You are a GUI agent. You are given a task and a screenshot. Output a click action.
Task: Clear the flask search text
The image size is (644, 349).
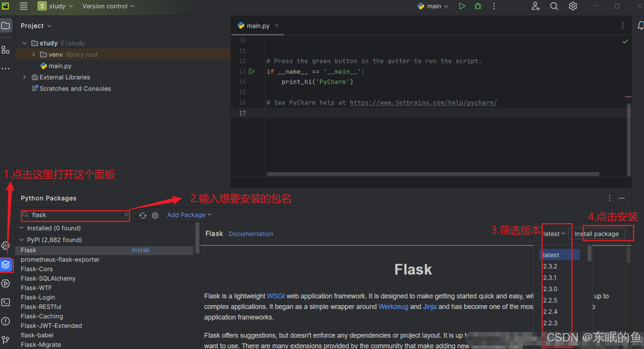click(126, 214)
